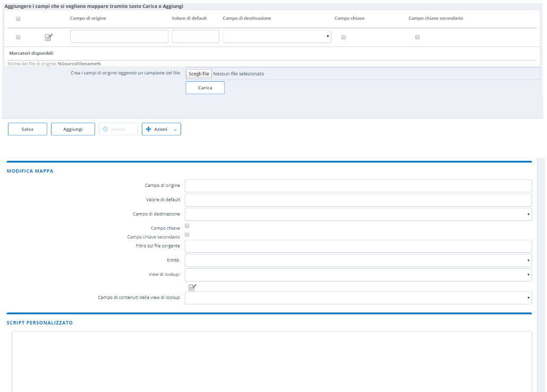547x392 pixels.
Task: Click the Campo di origine column header
Action: tap(88, 18)
